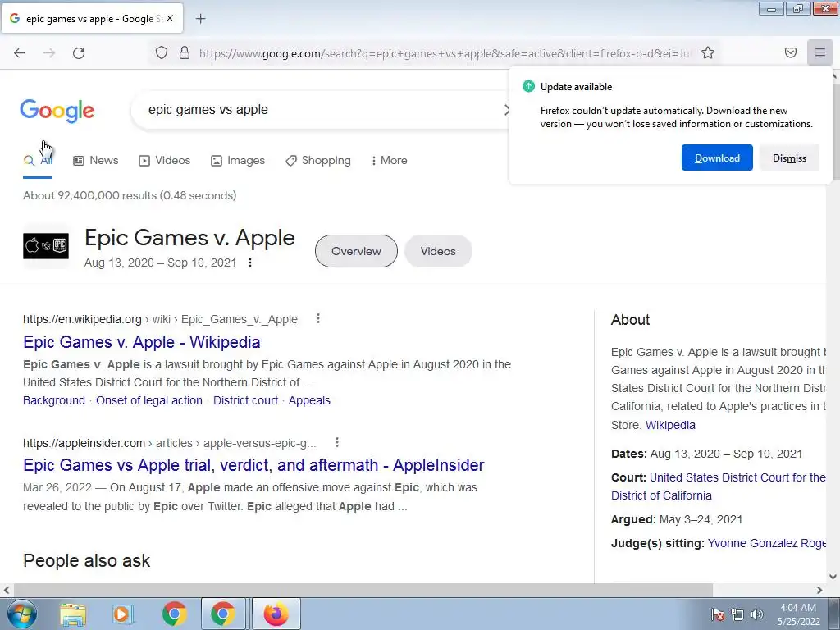Open a new tab with plus button

point(200,19)
